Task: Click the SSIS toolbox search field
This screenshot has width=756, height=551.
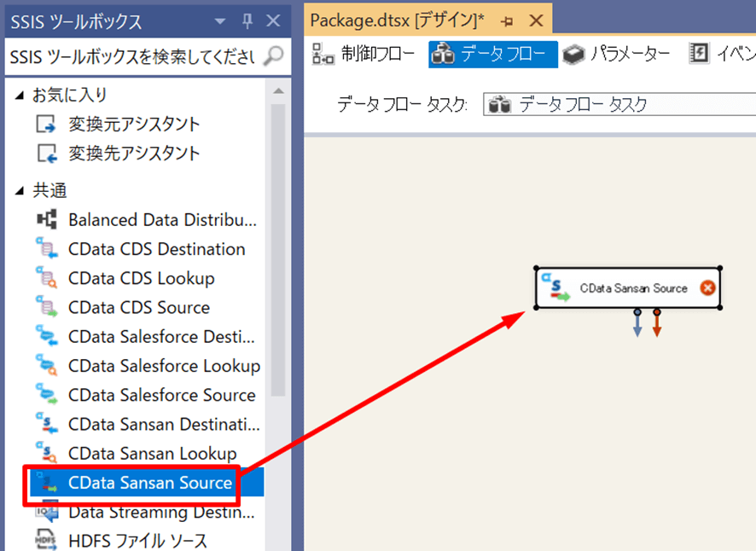Action: coord(134,57)
